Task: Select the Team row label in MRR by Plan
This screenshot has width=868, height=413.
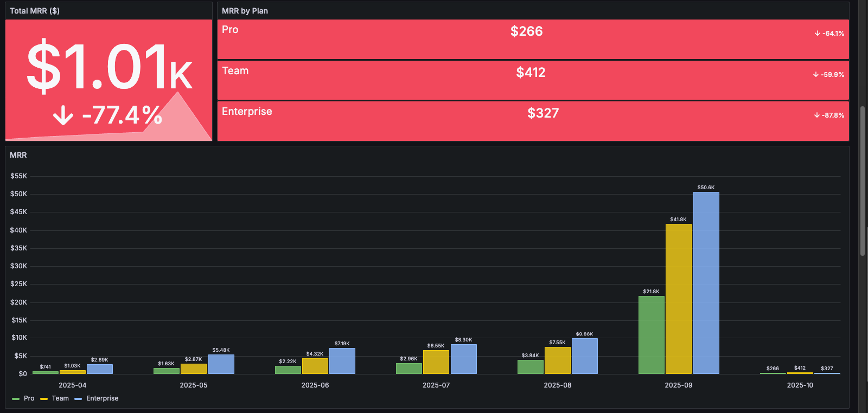Action: (x=235, y=71)
